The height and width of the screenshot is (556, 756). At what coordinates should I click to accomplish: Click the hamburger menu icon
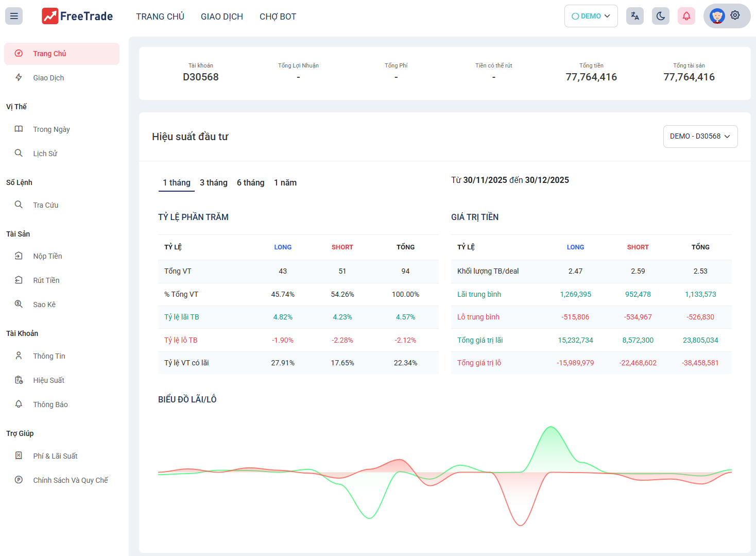pos(14,16)
